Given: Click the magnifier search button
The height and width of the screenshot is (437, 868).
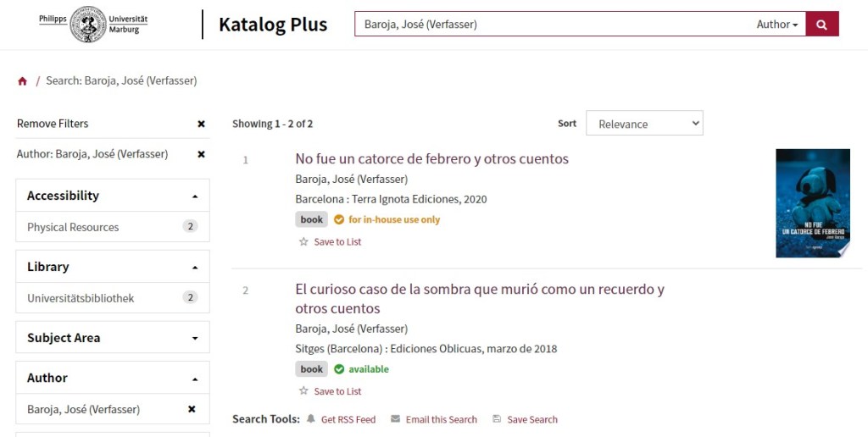Looking at the screenshot, I should (821, 25).
